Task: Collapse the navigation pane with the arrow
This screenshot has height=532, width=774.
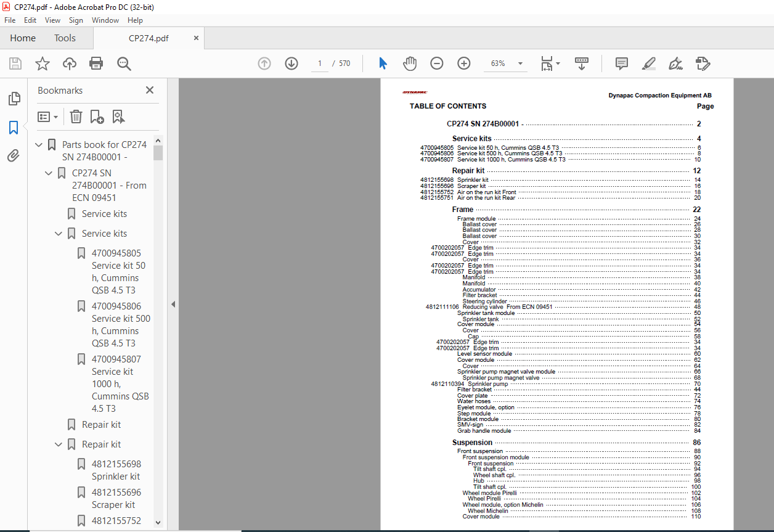Action: pyautogui.click(x=173, y=304)
